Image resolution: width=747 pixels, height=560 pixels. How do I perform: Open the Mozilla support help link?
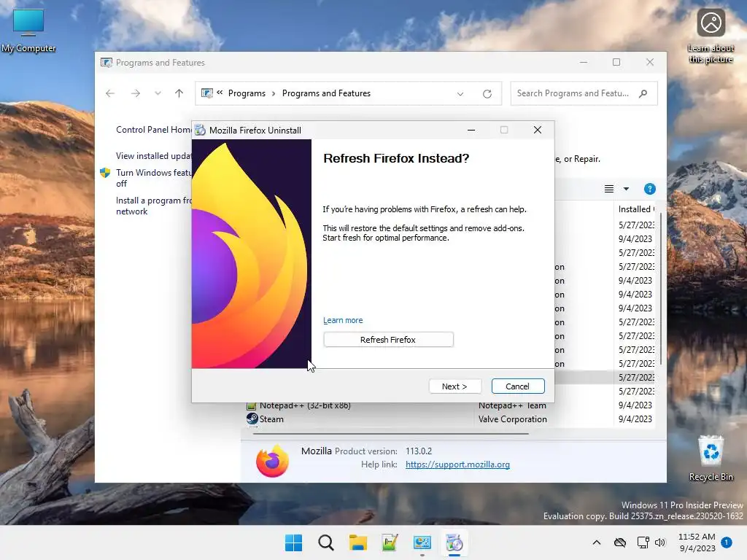click(x=457, y=464)
